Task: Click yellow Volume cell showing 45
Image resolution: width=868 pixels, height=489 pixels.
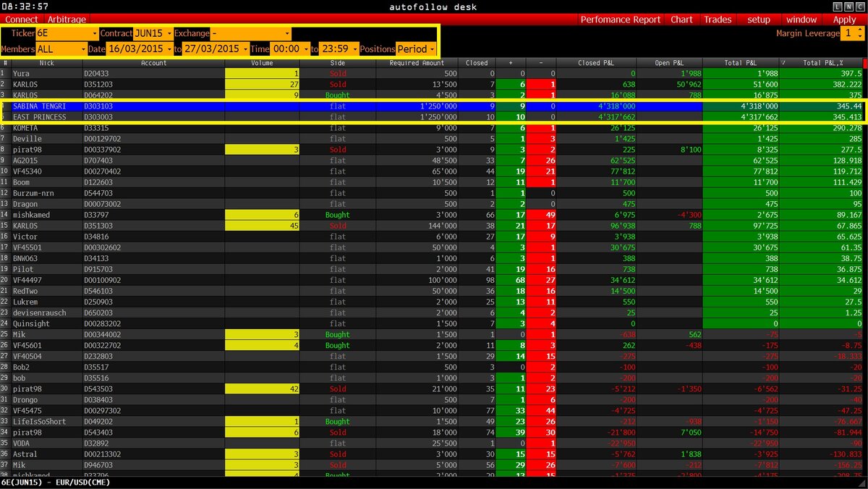Action: tap(263, 226)
